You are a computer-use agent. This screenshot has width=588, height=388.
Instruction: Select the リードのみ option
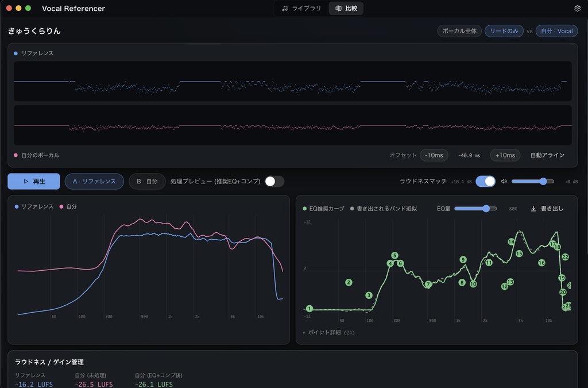tap(504, 31)
